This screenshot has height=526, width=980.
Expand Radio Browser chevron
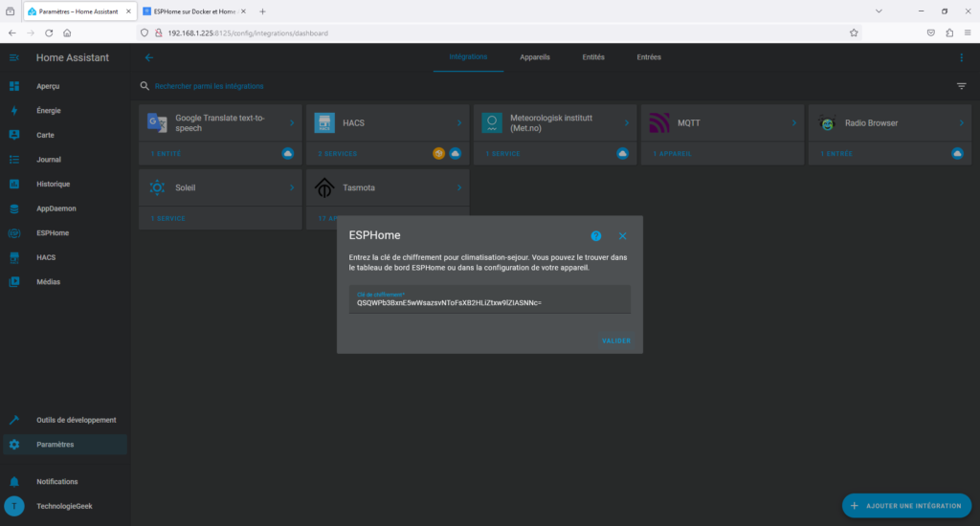[962, 123]
